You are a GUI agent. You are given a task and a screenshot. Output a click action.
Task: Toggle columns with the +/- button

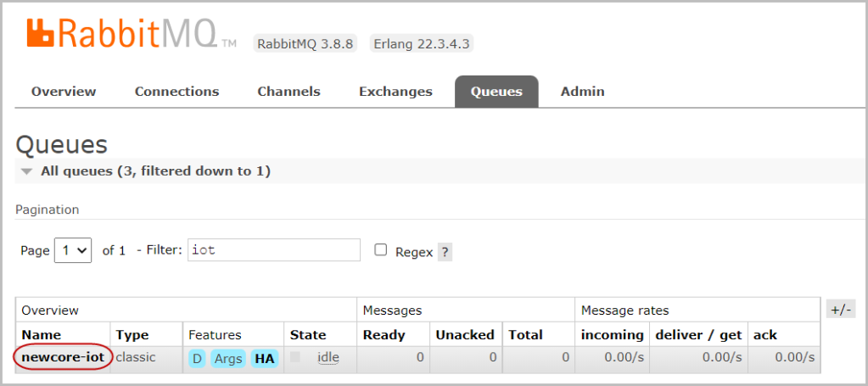coord(842,310)
